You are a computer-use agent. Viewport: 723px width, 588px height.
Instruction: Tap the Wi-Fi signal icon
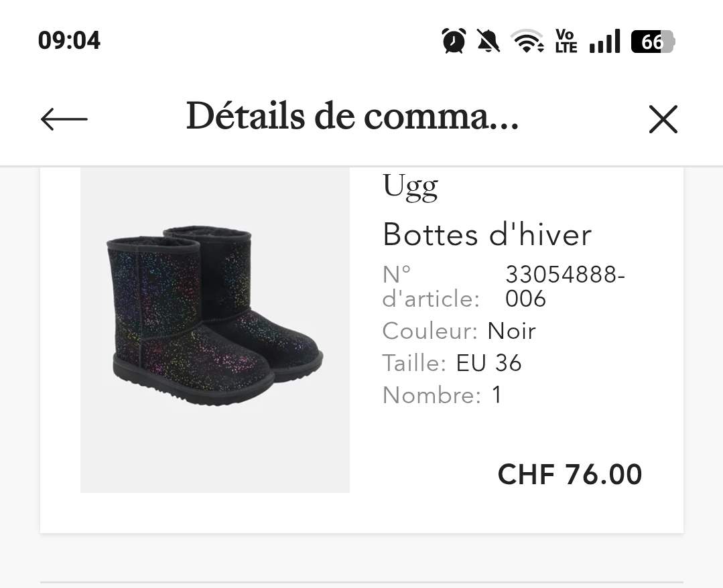(527, 41)
